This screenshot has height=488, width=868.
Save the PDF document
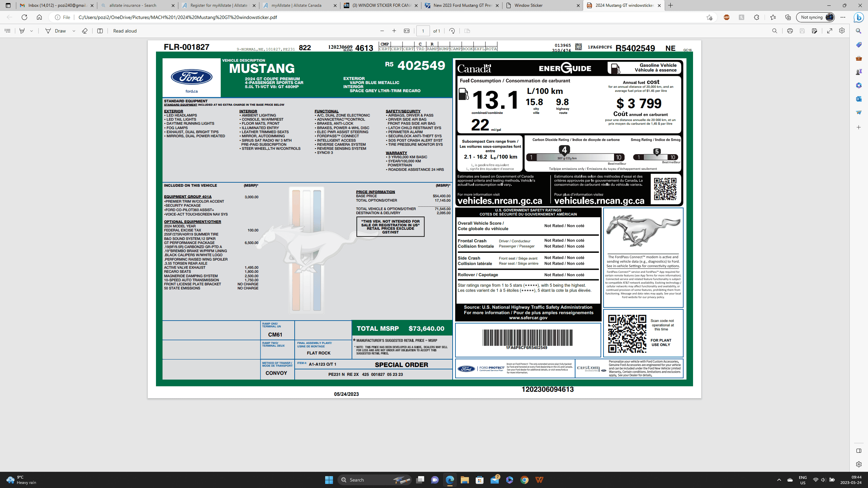(x=802, y=31)
